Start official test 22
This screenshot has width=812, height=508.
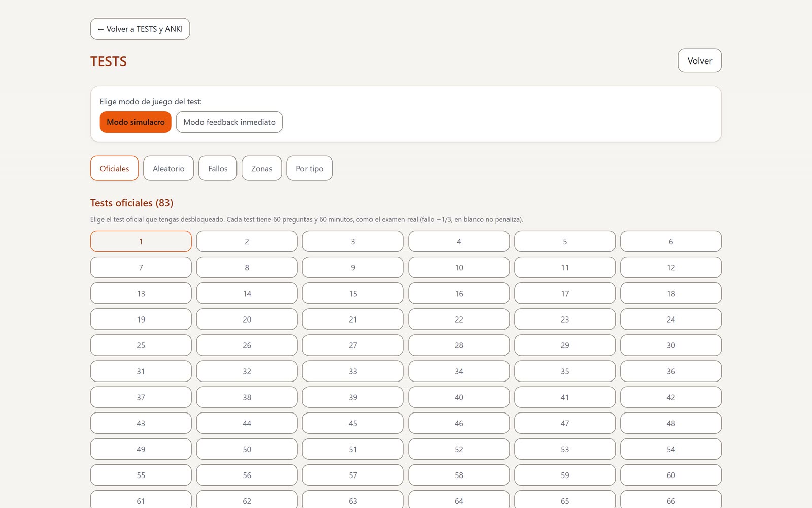pyautogui.click(x=459, y=319)
